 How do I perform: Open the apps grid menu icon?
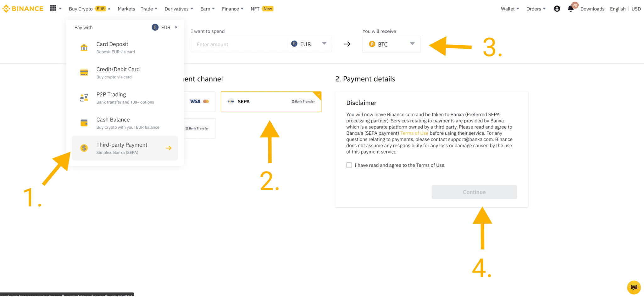53,8
